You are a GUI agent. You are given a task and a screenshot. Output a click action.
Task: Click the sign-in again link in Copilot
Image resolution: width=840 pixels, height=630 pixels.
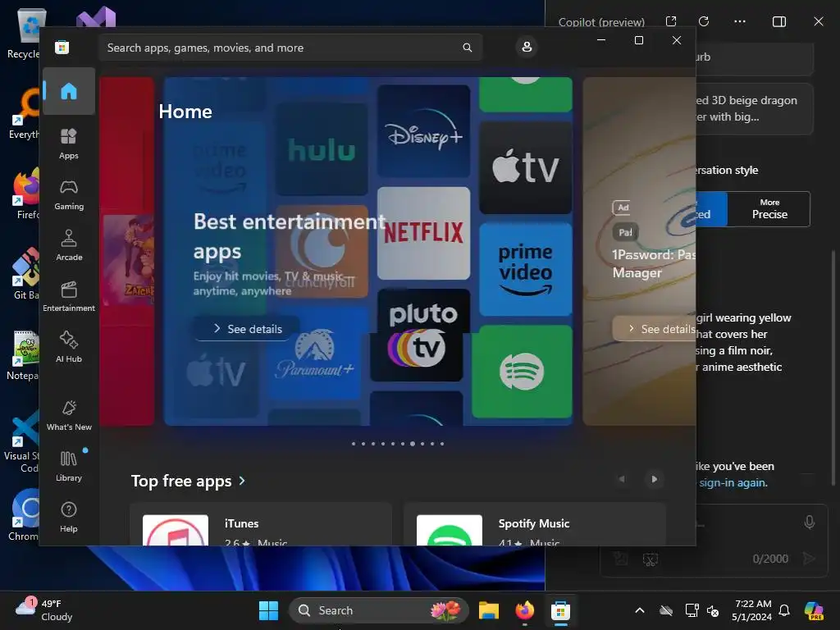pos(733,482)
